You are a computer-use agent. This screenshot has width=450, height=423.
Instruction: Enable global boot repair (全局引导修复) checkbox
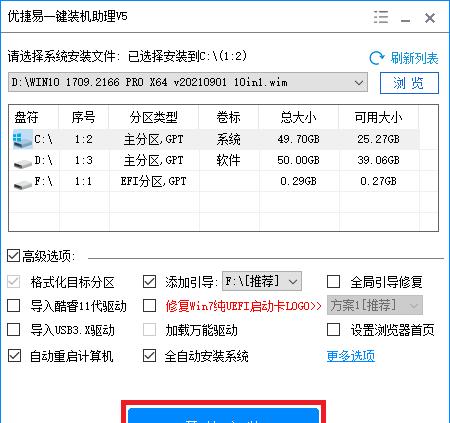[333, 282]
